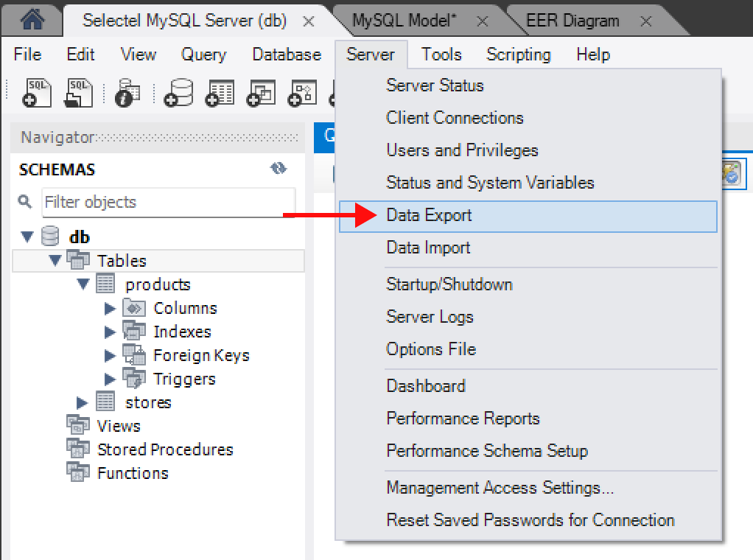
Task: Open the Tools menu
Action: tap(441, 55)
